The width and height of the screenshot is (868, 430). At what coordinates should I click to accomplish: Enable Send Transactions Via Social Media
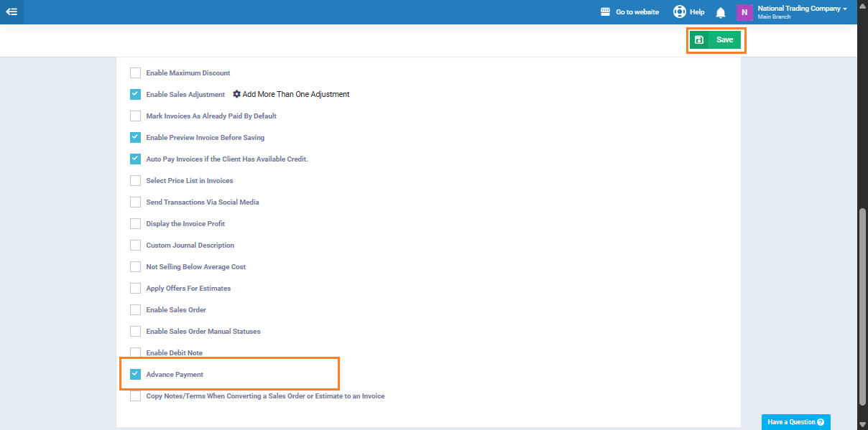tap(135, 202)
